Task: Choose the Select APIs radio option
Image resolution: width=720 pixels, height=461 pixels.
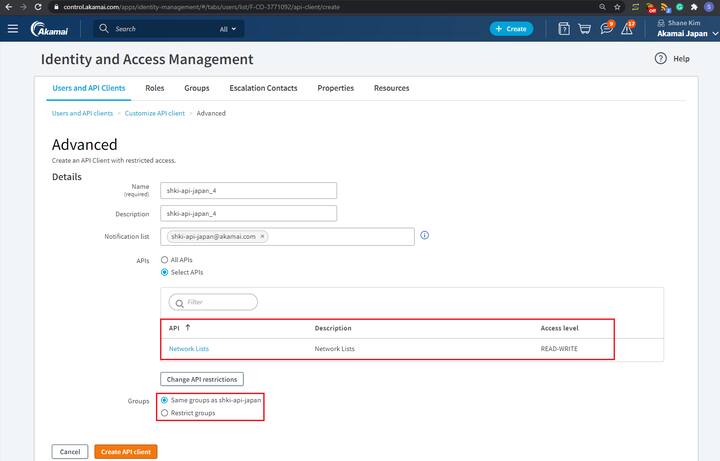Action: point(165,272)
